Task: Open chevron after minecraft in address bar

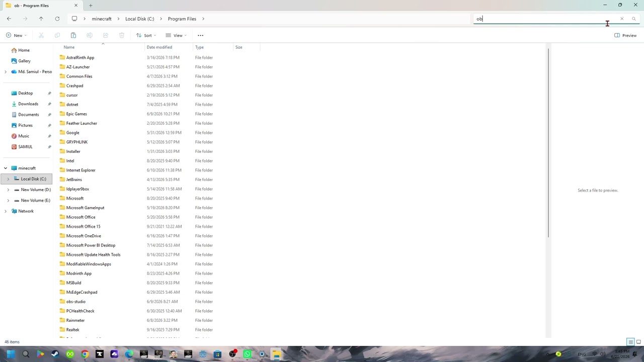Action: click(x=118, y=19)
